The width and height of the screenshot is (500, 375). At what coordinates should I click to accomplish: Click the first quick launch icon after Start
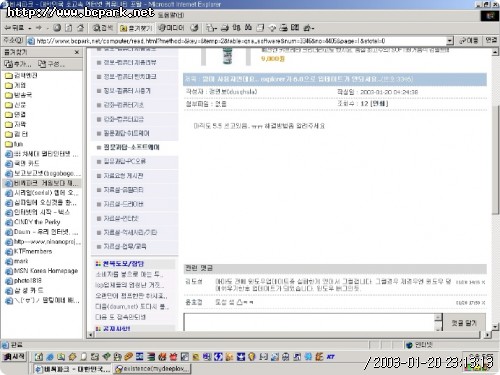click(x=39, y=357)
